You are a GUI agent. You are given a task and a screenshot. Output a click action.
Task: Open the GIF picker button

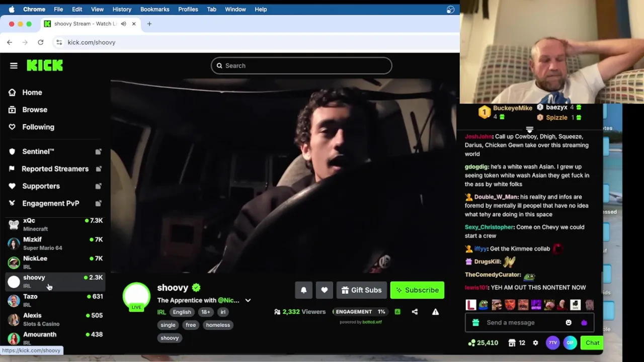tap(570, 343)
